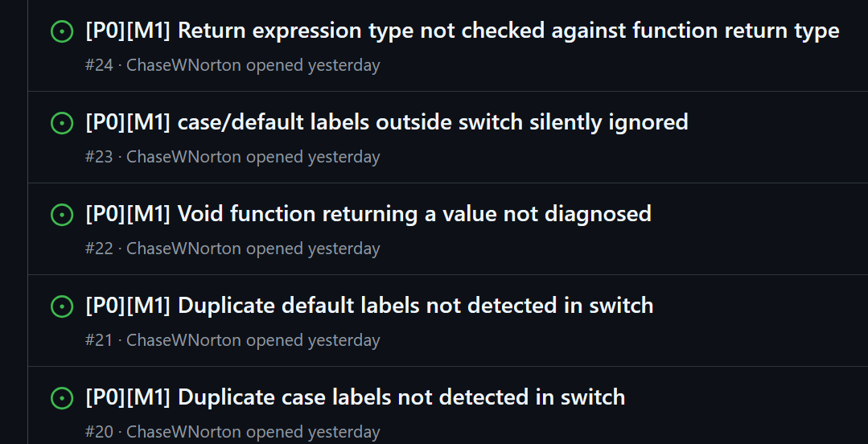
Task: Click author ChaseWNorton on issue #23
Action: [183, 157]
